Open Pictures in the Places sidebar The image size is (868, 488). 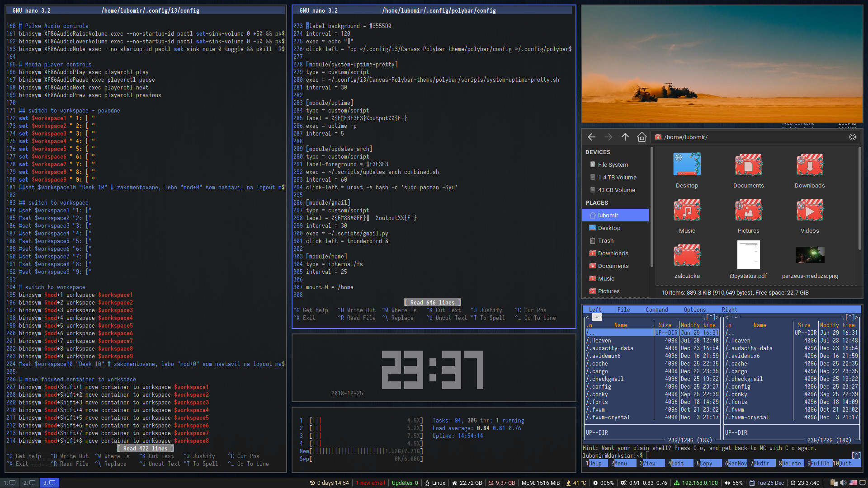[615, 291]
